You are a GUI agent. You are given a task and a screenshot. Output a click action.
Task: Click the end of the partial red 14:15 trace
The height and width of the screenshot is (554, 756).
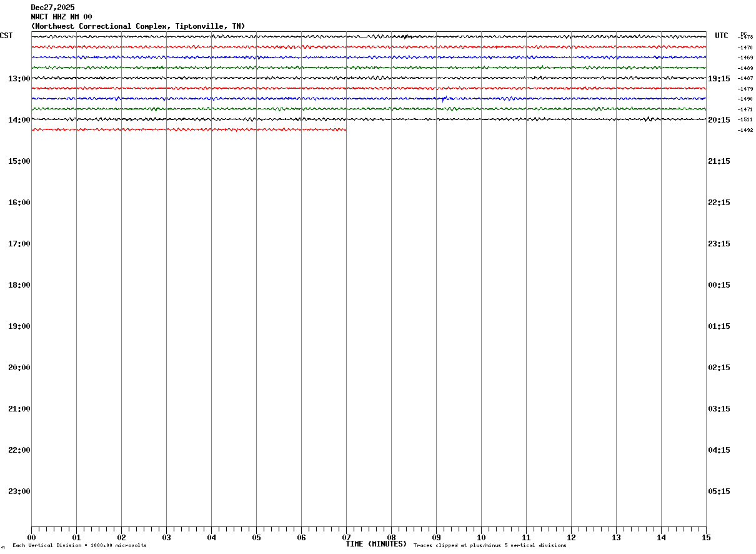click(x=346, y=129)
